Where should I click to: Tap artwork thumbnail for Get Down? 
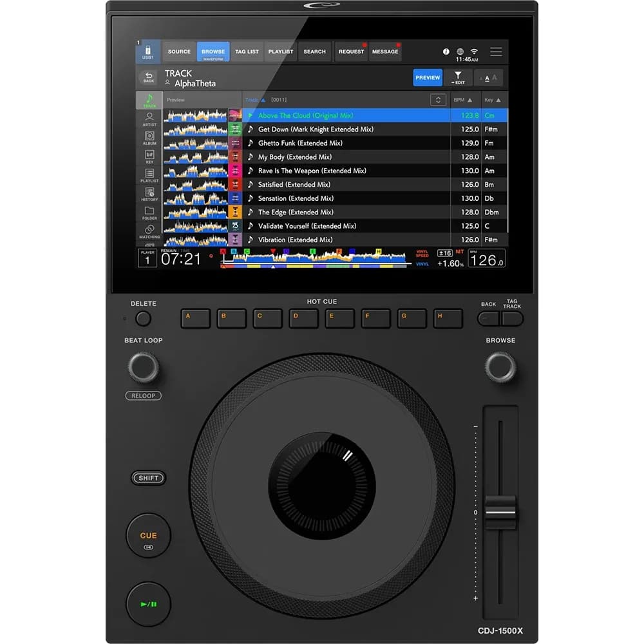tap(235, 129)
